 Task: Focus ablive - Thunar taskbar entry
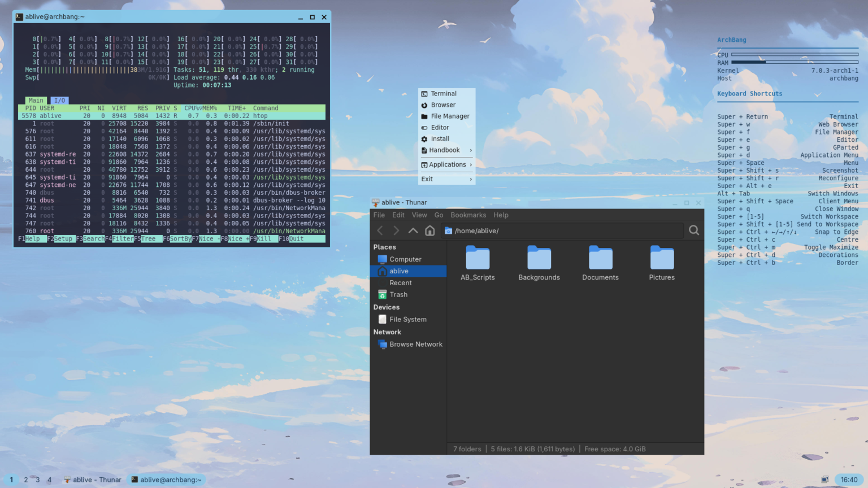coord(93,480)
